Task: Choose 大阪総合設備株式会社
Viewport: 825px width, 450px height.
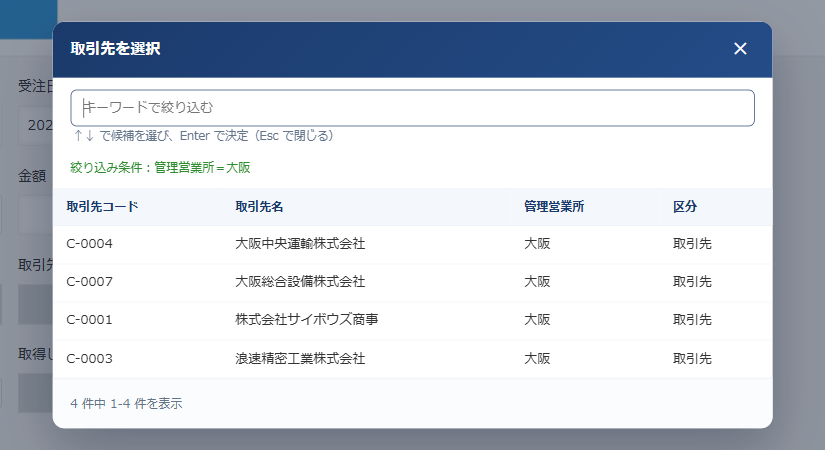Action: (x=300, y=282)
